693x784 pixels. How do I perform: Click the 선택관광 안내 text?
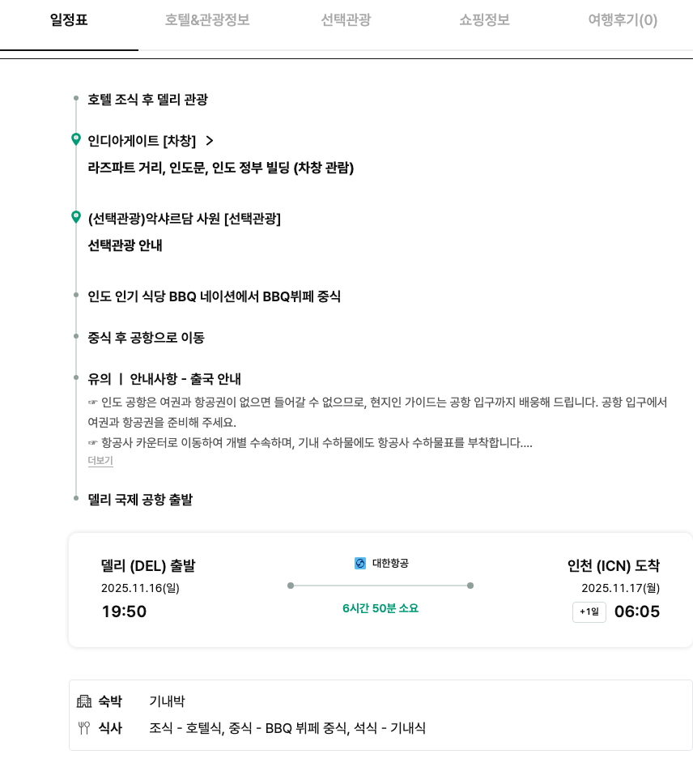pos(125,245)
